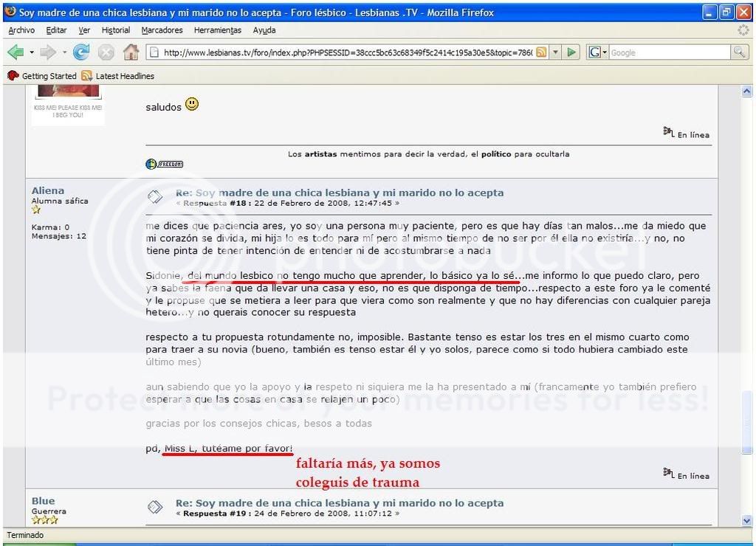Reload the page with the Refresh icon

(x=81, y=52)
